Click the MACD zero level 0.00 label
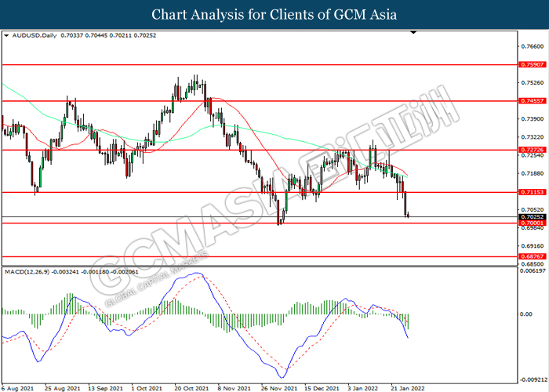This screenshot has height=392, width=549. tap(526, 314)
